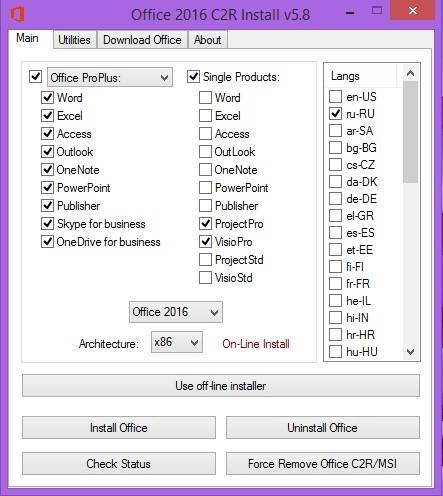Uncheck Excel in the ProPlus list

[x=48, y=115]
